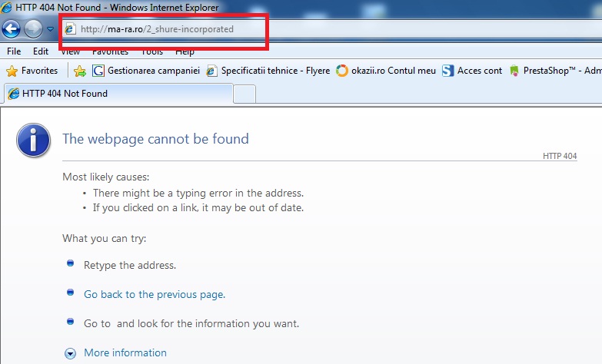Click the Back navigation arrow button
The width and height of the screenshot is (602, 364).
[x=11, y=28]
